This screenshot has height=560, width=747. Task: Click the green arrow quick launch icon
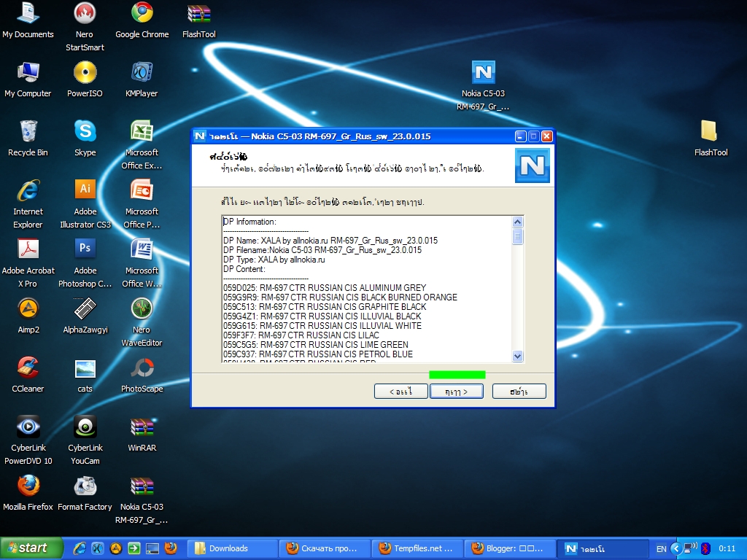[134, 548]
